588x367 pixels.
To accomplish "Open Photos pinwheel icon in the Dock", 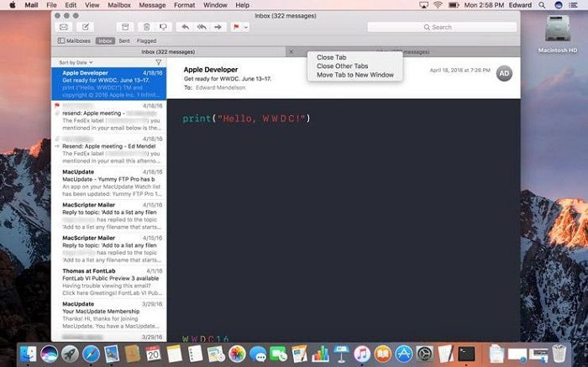I will pyautogui.click(x=237, y=354).
